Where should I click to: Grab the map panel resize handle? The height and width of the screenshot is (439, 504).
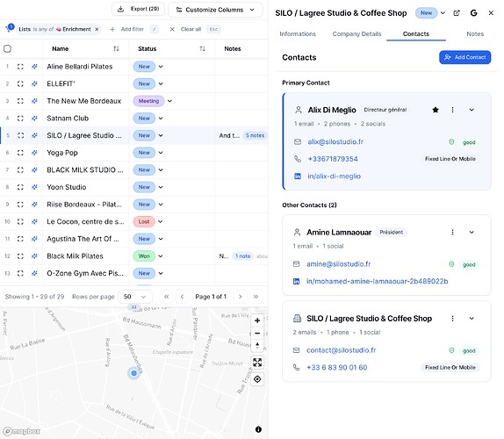(x=134, y=307)
